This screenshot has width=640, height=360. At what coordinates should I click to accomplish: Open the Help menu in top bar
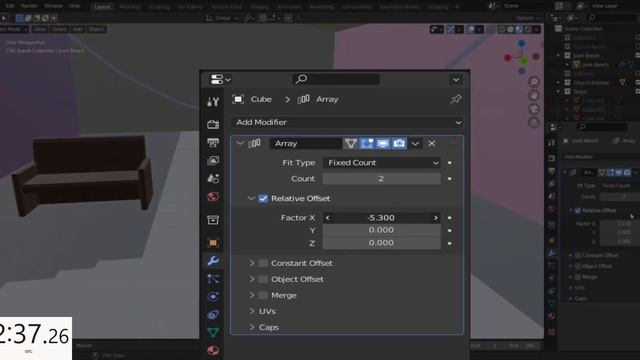tap(74, 6)
